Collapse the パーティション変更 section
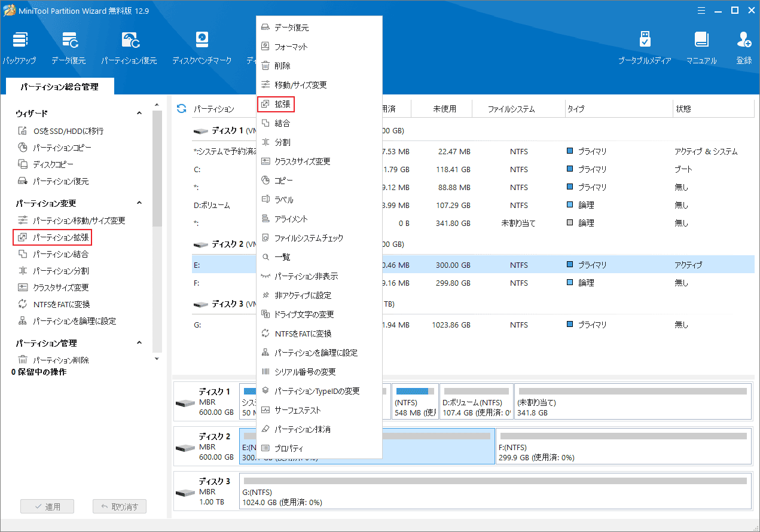This screenshot has height=532, width=760. 139,203
